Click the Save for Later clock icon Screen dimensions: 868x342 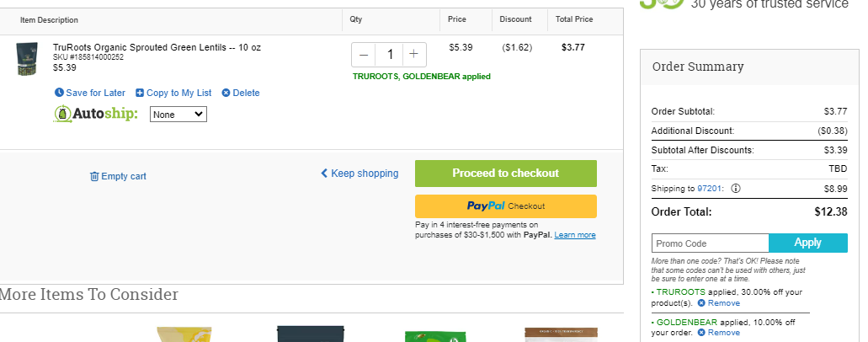pyautogui.click(x=59, y=93)
